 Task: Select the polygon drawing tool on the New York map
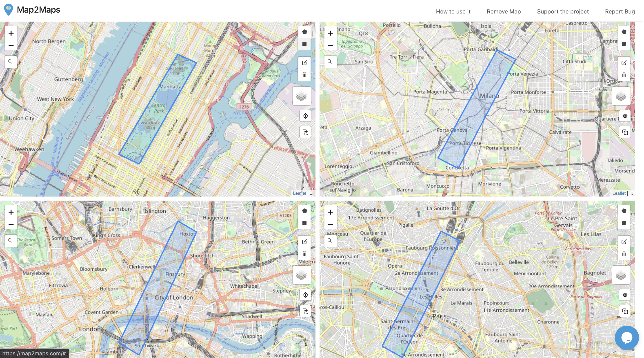point(304,31)
